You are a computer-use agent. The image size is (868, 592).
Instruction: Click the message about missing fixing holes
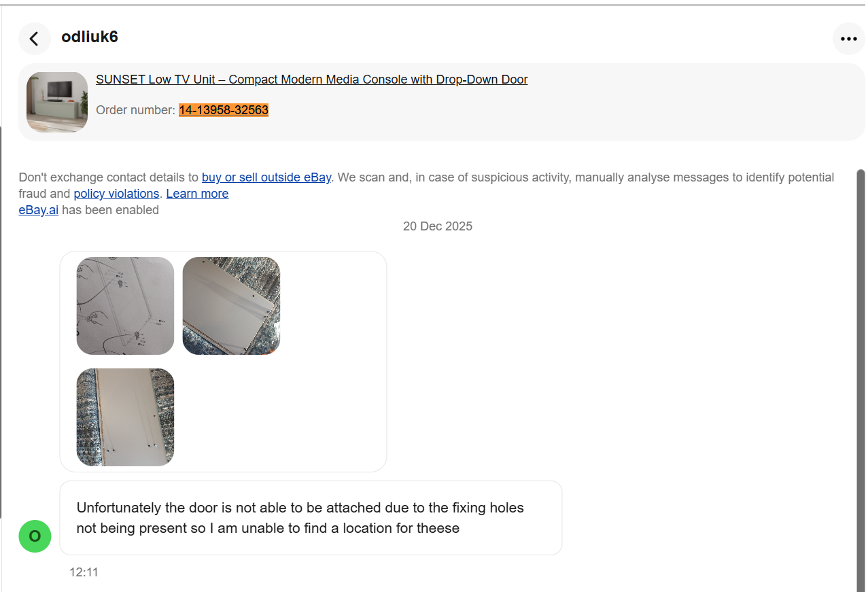pos(300,518)
